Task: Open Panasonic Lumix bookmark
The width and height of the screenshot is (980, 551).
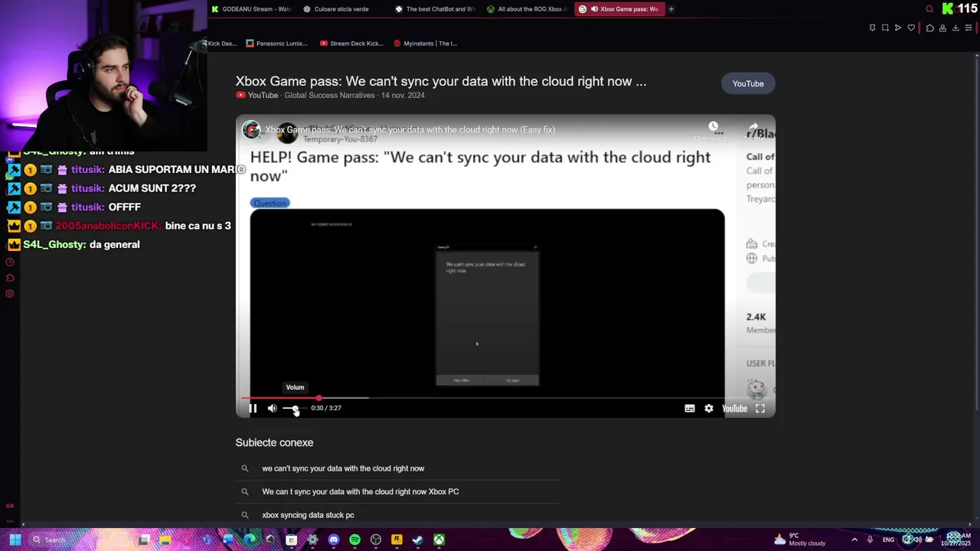Action: (276, 44)
